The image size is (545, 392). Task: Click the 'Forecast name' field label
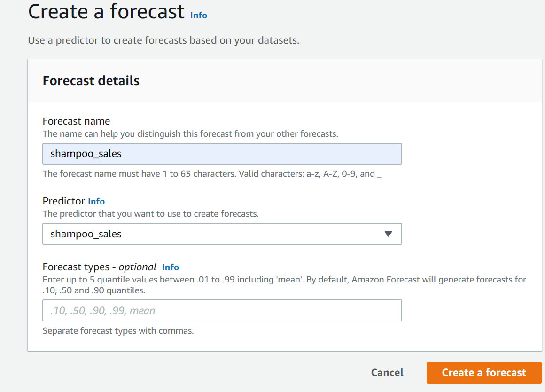pyautogui.click(x=76, y=121)
